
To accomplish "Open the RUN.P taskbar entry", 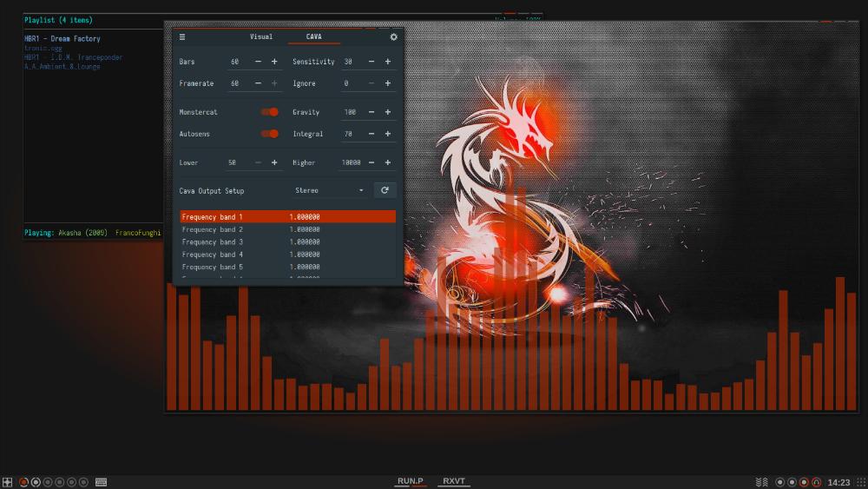I will click(411, 481).
